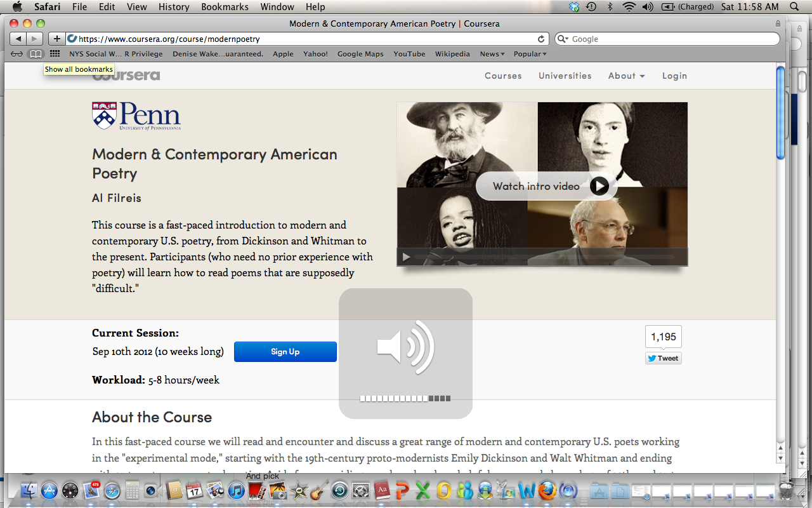Open PowerPoint in the Dock
The width and height of the screenshot is (812, 508).
click(x=402, y=490)
